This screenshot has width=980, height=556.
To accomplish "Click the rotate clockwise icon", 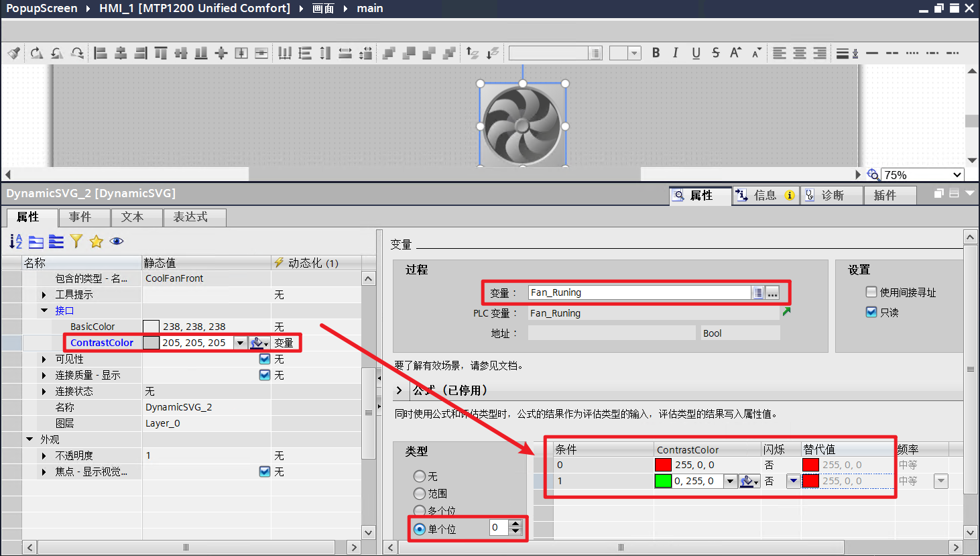I will (x=36, y=53).
